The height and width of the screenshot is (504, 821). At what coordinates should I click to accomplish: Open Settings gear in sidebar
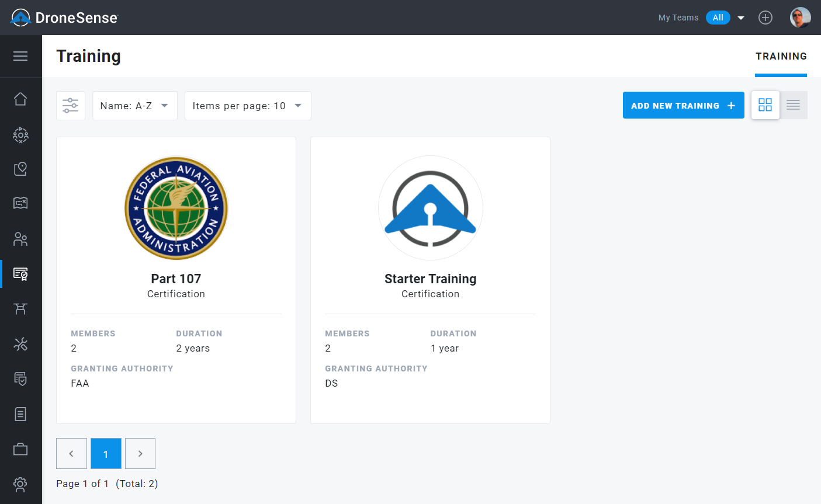[x=20, y=484]
